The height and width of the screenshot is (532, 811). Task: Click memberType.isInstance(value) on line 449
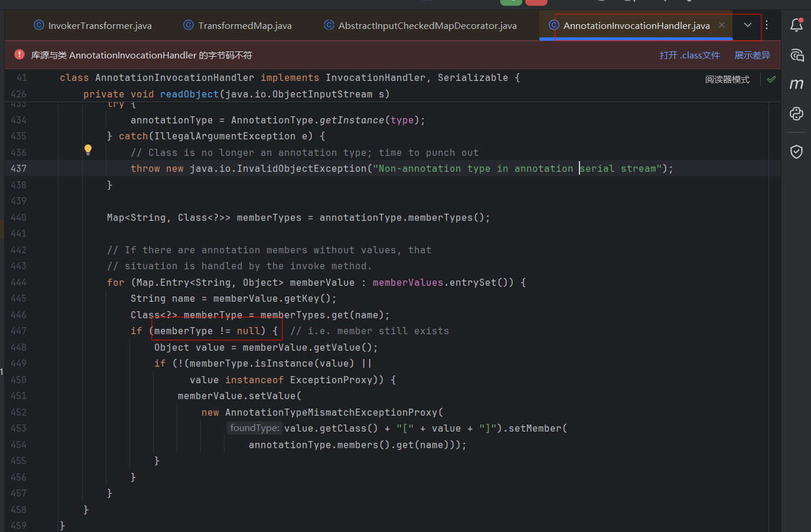coord(272,363)
